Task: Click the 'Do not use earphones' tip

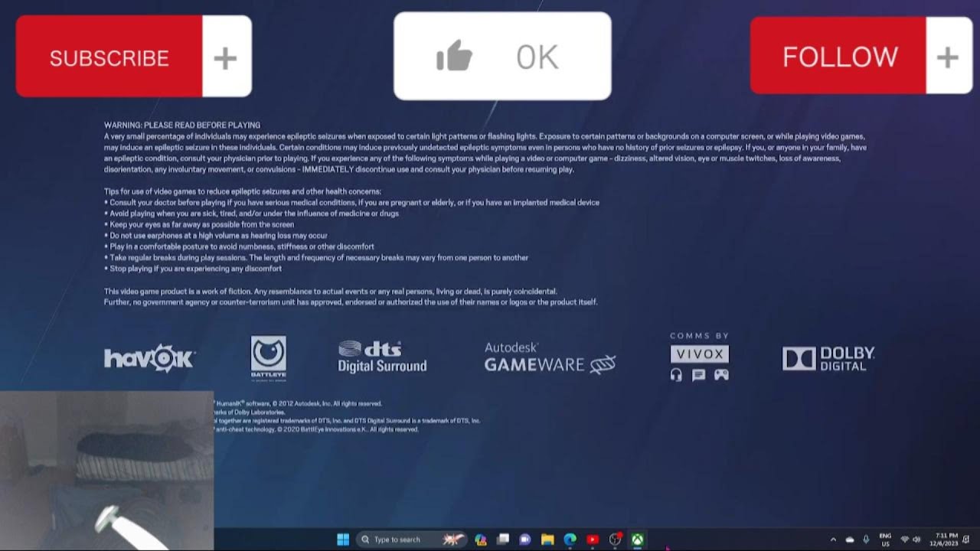Action: coord(216,236)
